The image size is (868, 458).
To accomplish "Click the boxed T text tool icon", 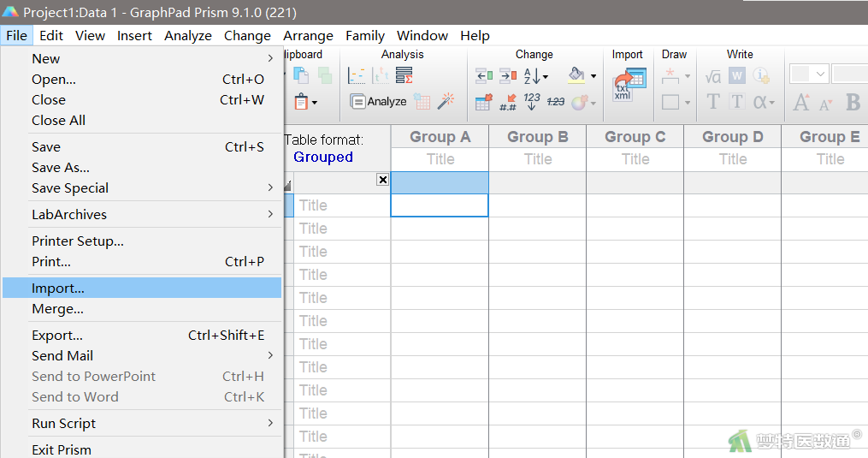I will pos(737,102).
